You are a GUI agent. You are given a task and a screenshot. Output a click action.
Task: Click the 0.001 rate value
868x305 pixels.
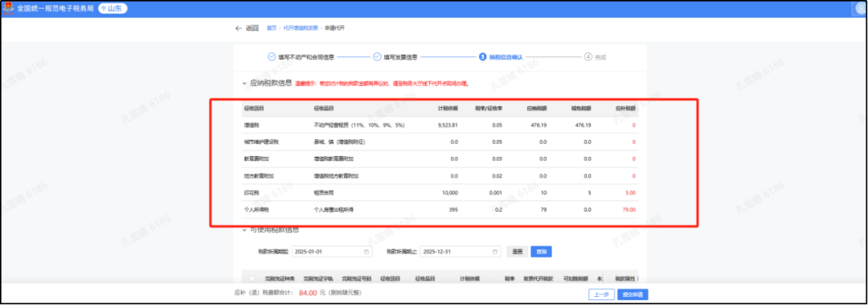tap(496, 193)
